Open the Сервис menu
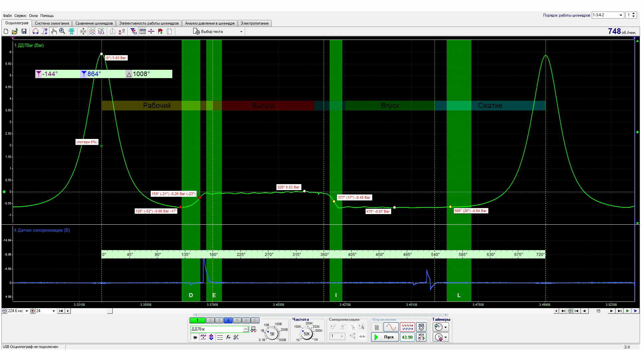The image size is (644, 351). (x=20, y=16)
